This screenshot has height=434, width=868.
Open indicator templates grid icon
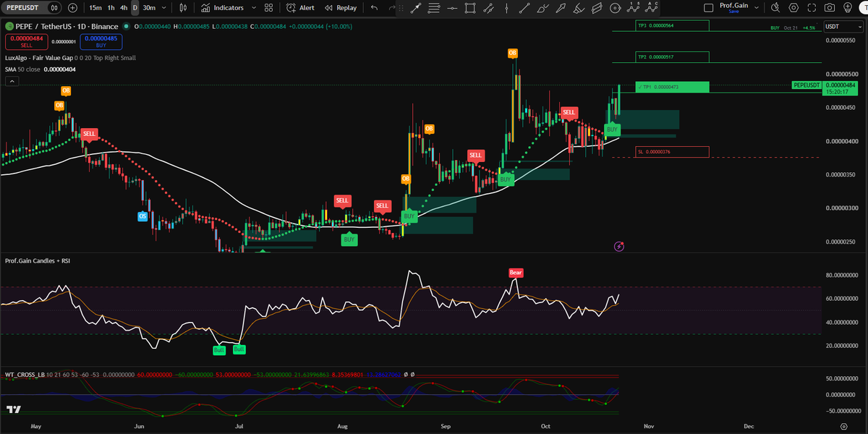coord(269,7)
